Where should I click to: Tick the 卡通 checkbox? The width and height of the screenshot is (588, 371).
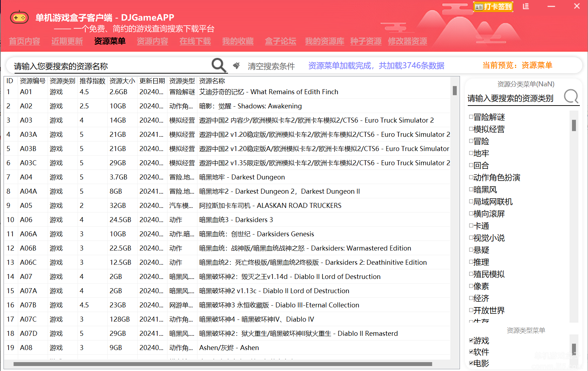[471, 225]
